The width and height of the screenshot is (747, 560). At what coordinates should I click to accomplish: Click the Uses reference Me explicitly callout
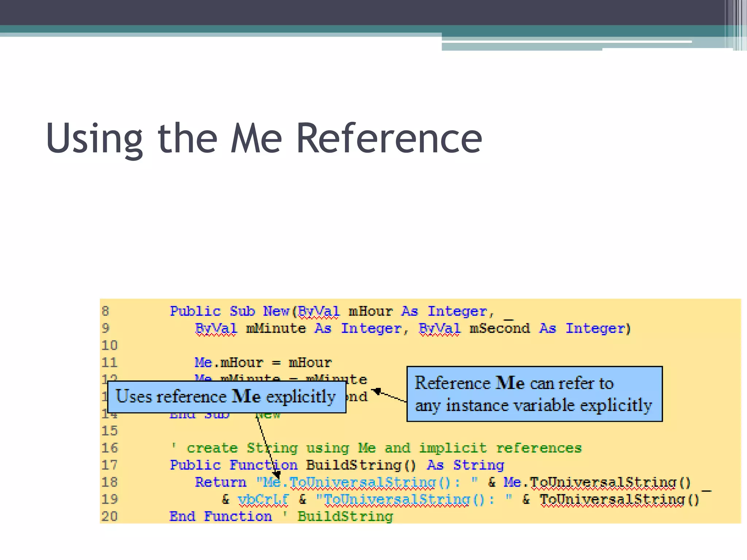click(226, 397)
